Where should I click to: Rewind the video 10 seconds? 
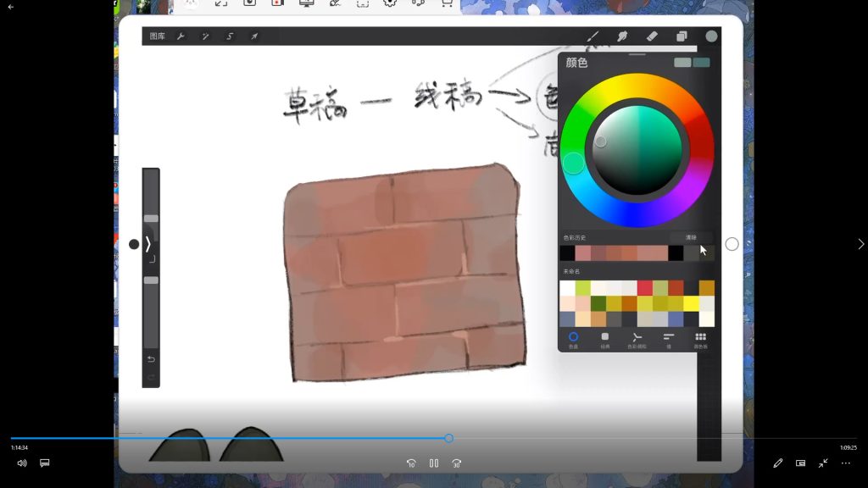[x=411, y=463]
